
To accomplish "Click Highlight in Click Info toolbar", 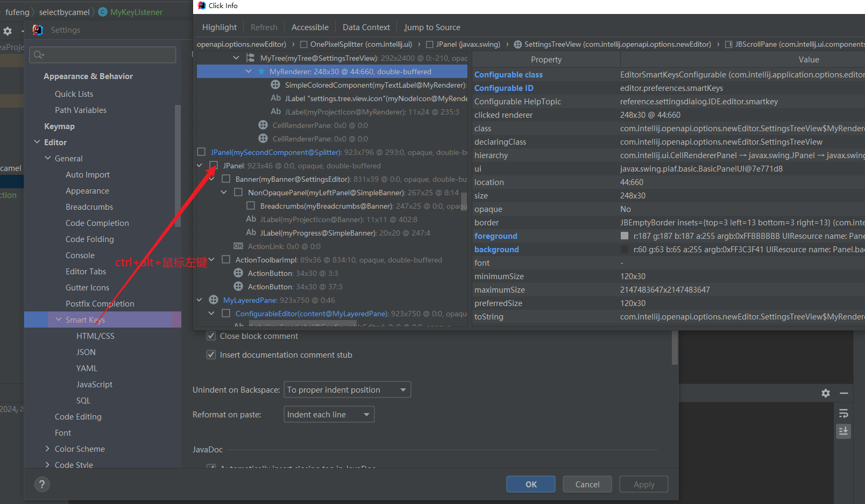I will coord(219,27).
